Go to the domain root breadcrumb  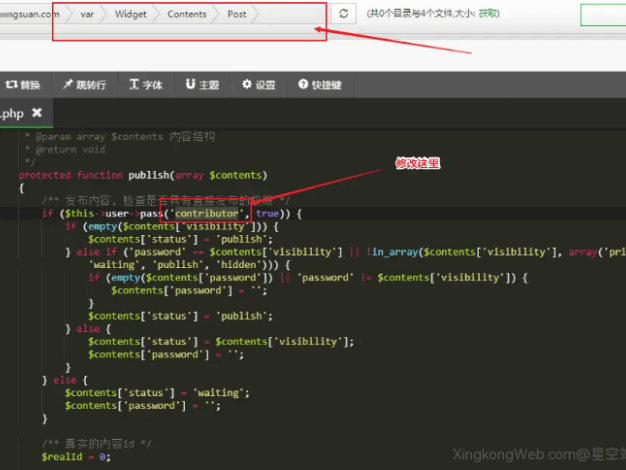[28, 14]
